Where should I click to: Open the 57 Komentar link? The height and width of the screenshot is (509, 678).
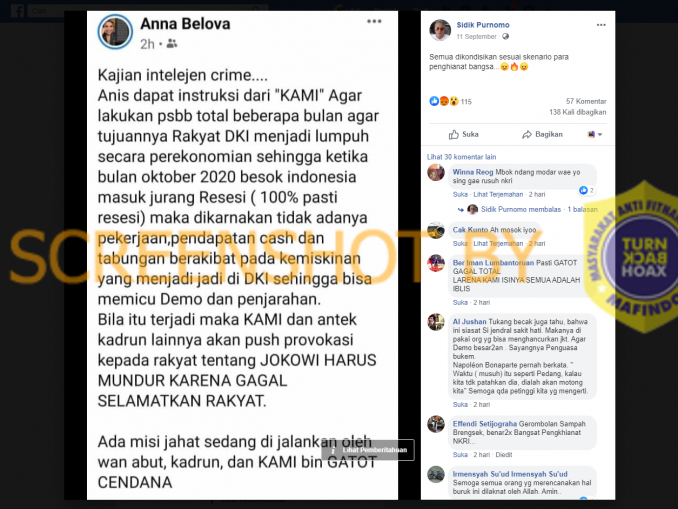pyautogui.click(x=586, y=101)
